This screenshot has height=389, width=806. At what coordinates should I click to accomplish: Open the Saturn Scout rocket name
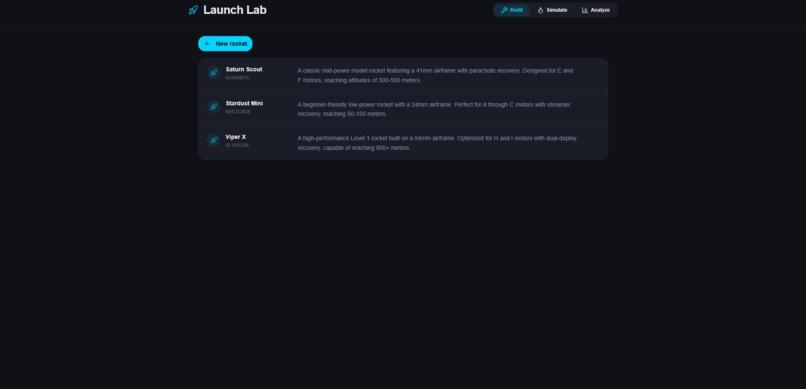244,69
